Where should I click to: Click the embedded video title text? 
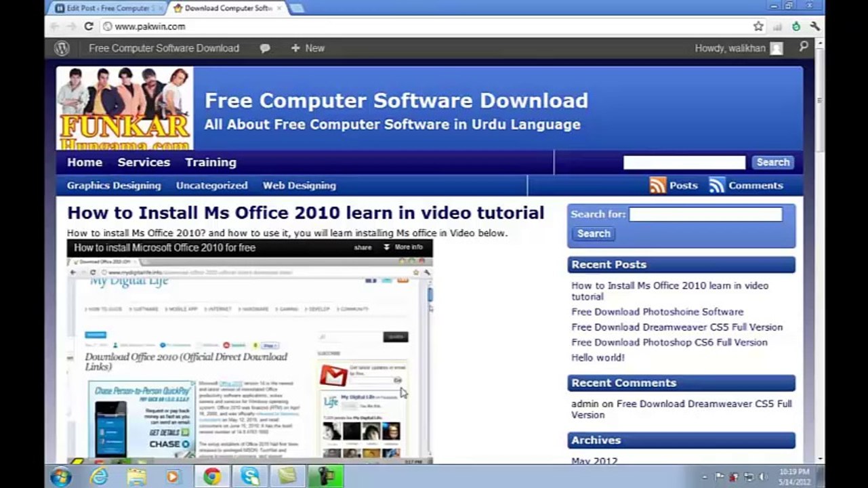[x=165, y=247]
